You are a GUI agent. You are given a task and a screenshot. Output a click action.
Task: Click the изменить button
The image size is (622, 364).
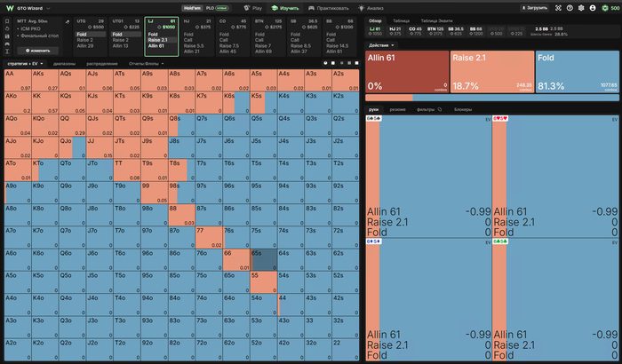pos(38,51)
